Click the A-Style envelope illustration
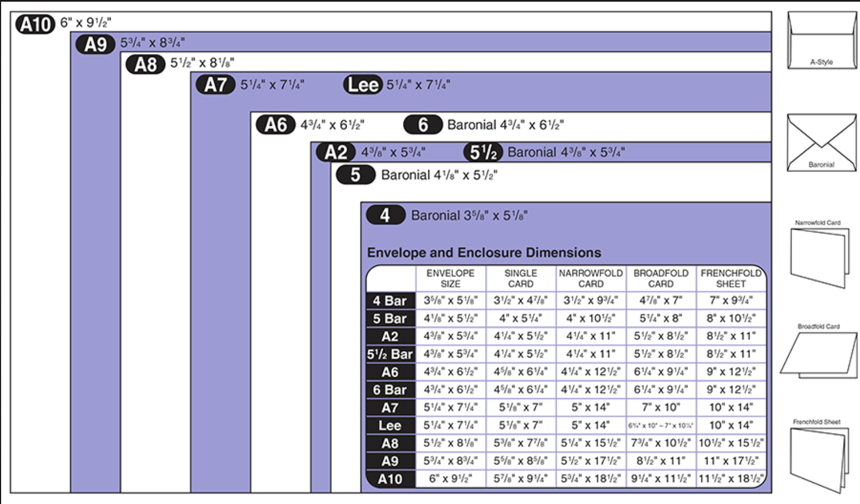This screenshot has width=860, height=504. pos(822,41)
